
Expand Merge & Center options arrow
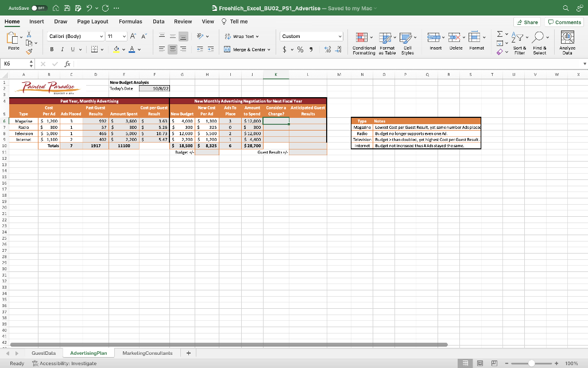pos(269,49)
